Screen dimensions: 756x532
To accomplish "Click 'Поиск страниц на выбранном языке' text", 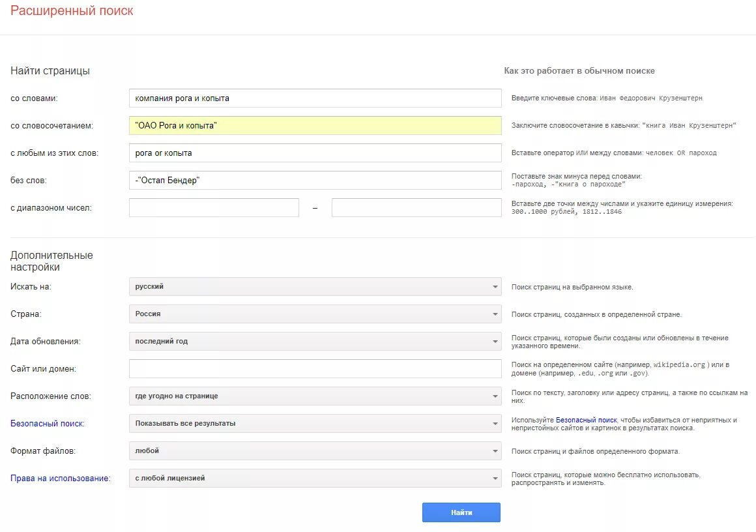I will pyautogui.click(x=572, y=287).
